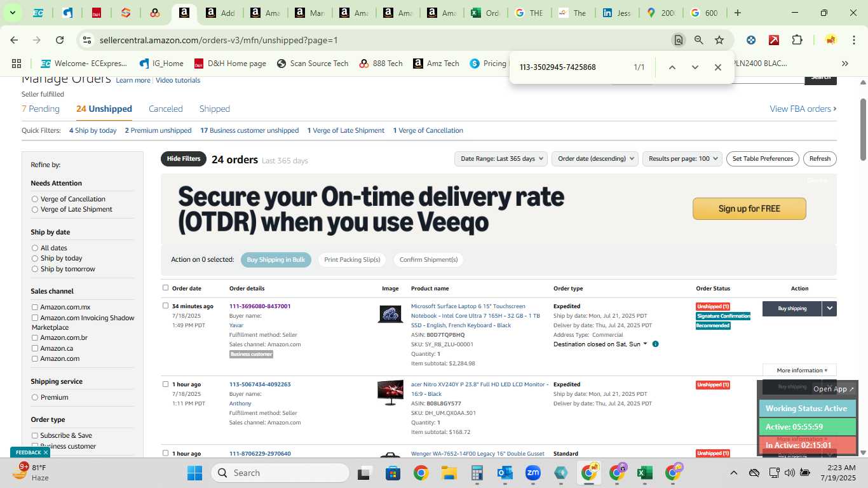Click the address bar URL field
Viewport: 868px width, 488px height.
click(x=381, y=40)
